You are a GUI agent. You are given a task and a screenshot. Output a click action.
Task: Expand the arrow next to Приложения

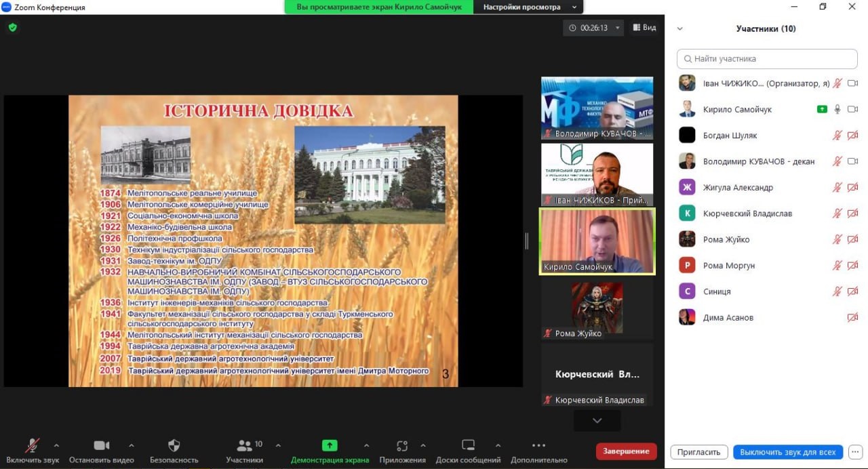click(423, 445)
